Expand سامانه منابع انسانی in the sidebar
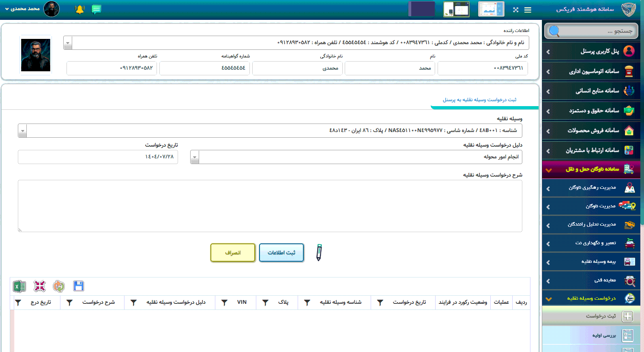This screenshot has width=644, height=352. click(x=591, y=91)
